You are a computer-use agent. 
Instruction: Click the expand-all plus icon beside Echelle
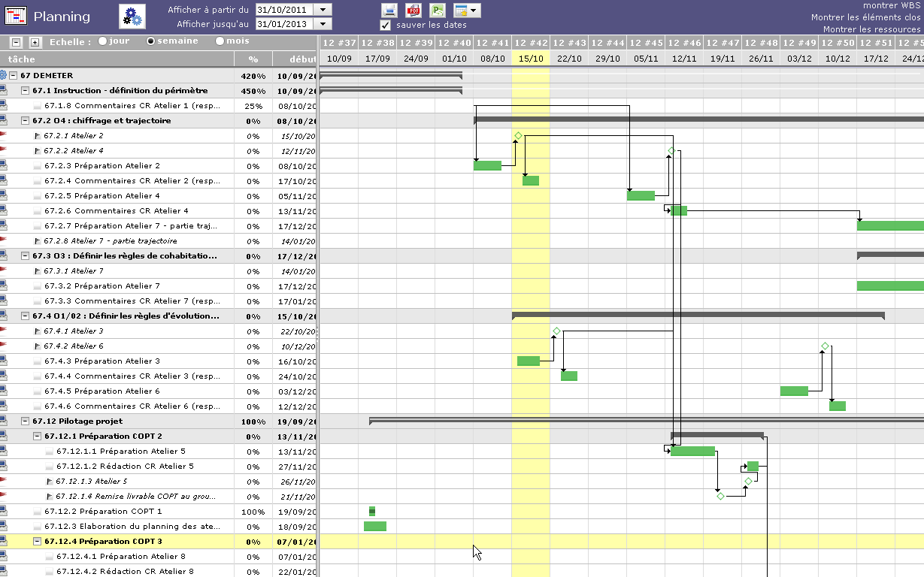35,42
